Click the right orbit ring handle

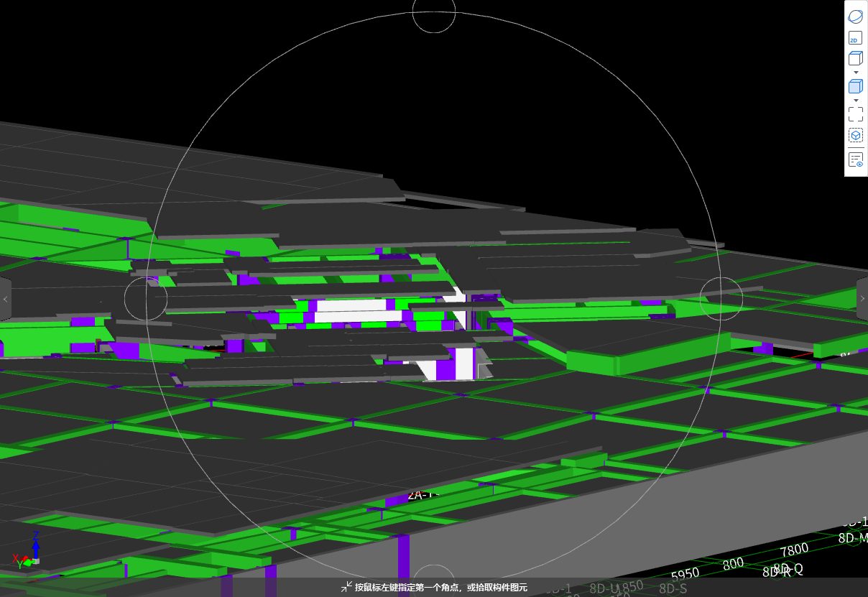pyautogui.click(x=721, y=299)
